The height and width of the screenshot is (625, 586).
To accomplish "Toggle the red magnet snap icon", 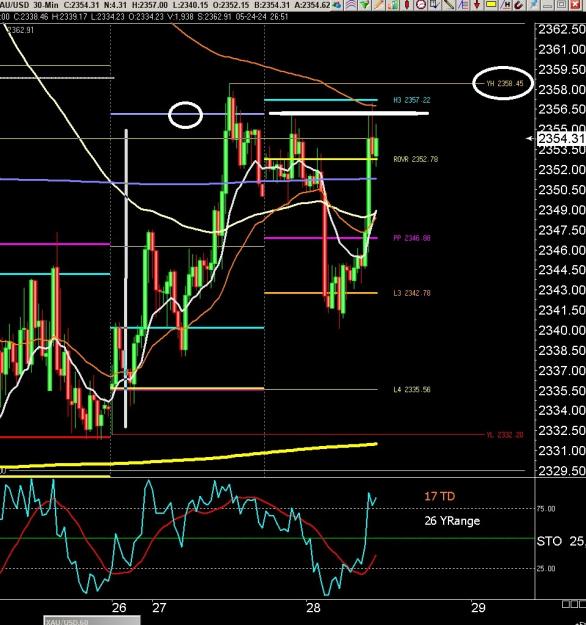I will pos(518,5).
